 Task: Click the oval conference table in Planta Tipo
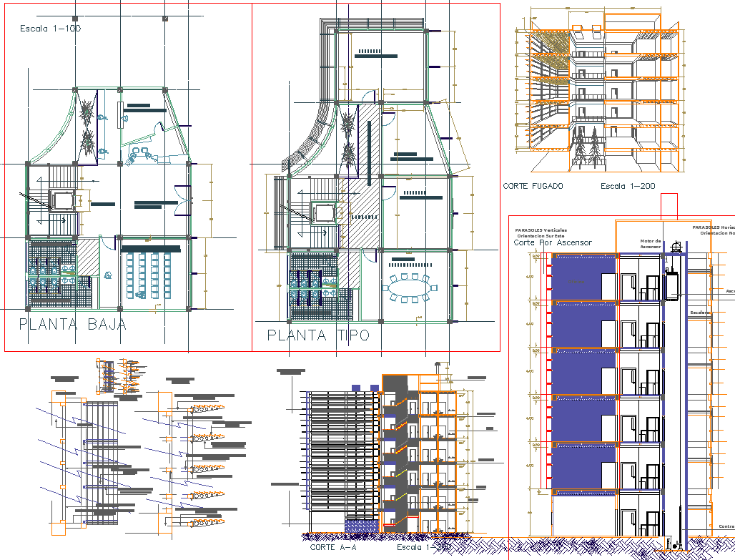point(408,289)
